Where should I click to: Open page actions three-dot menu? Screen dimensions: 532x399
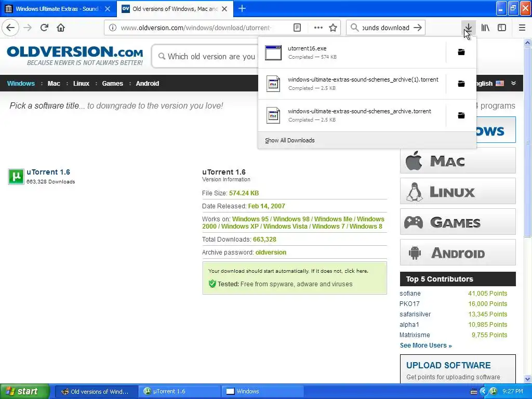(318, 28)
